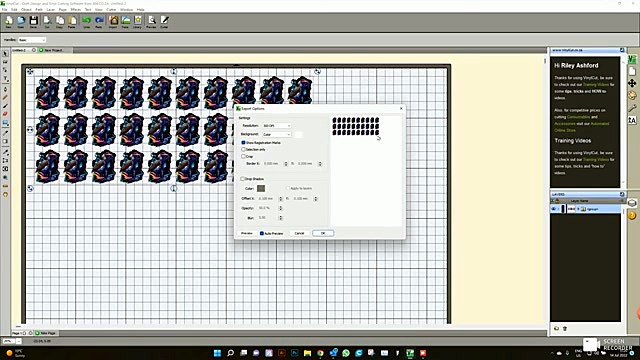Screen dimensions: 640x360
Task: Click the Border Y value stepper
Action: tap(320, 164)
